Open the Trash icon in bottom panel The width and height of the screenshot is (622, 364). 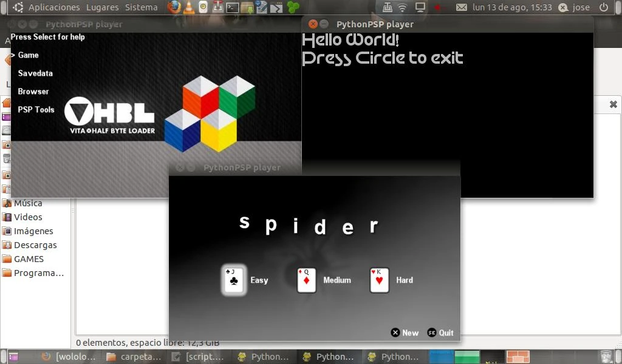tap(606, 357)
